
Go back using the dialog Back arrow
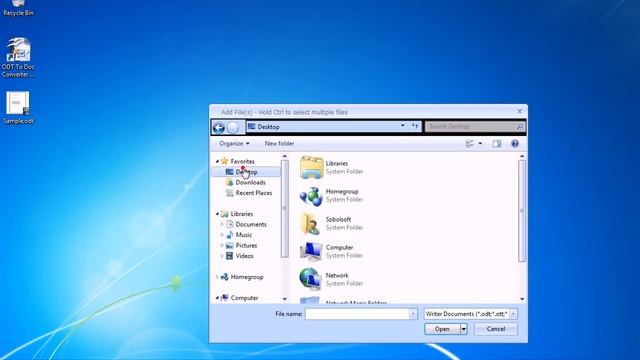(219, 128)
